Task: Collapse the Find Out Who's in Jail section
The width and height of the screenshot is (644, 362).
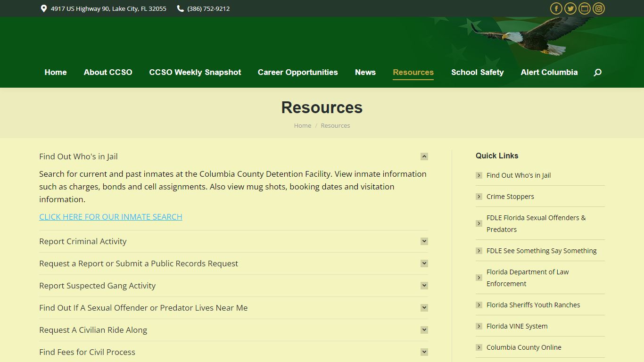Action: click(x=424, y=156)
